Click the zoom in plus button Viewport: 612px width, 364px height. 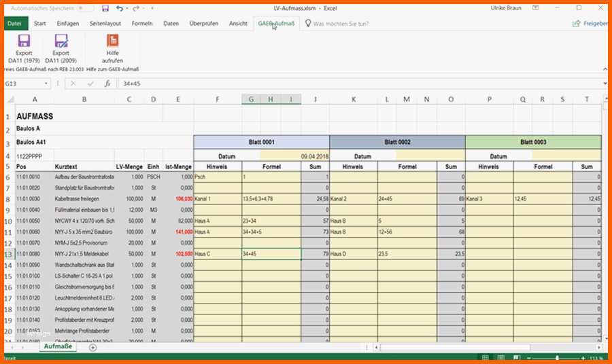(583, 358)
